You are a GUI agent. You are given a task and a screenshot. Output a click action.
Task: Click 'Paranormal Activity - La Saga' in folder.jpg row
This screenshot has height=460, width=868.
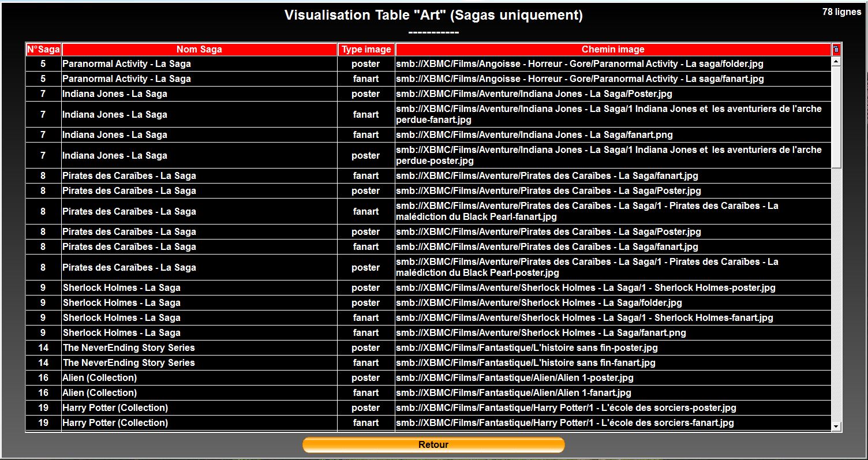click(x=126, y=64)
